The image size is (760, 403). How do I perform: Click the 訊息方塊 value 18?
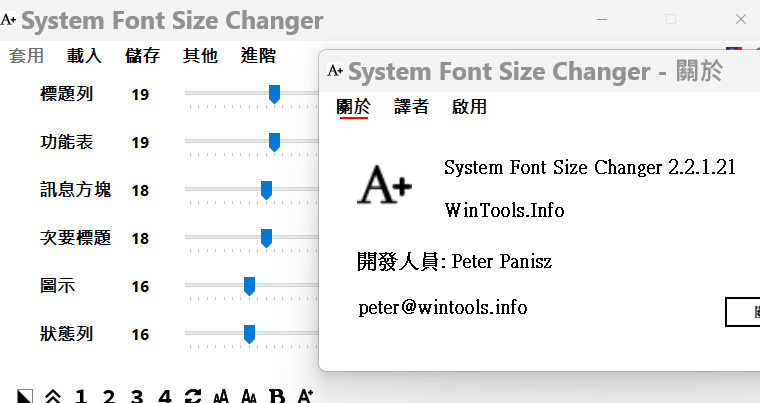[140, 190]
